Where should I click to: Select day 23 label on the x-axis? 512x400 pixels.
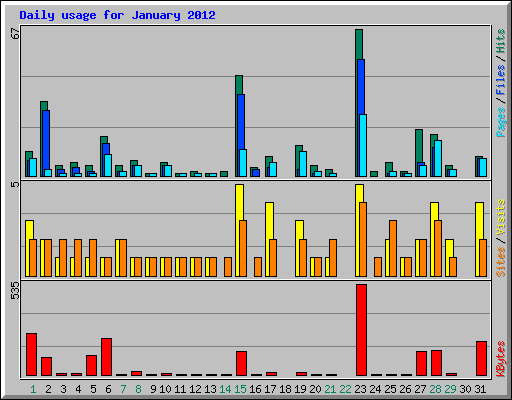(360, 389)
